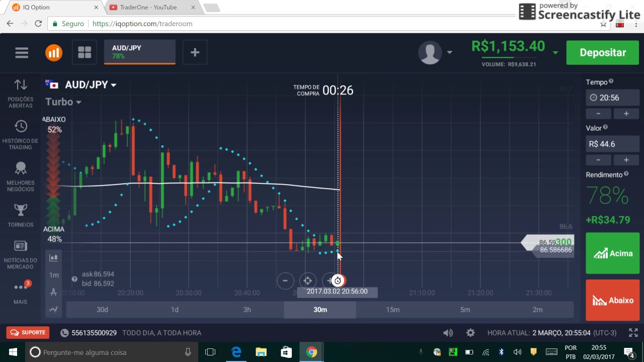Open Microsoft Edge from the taskbar

[x=236, y=352]
